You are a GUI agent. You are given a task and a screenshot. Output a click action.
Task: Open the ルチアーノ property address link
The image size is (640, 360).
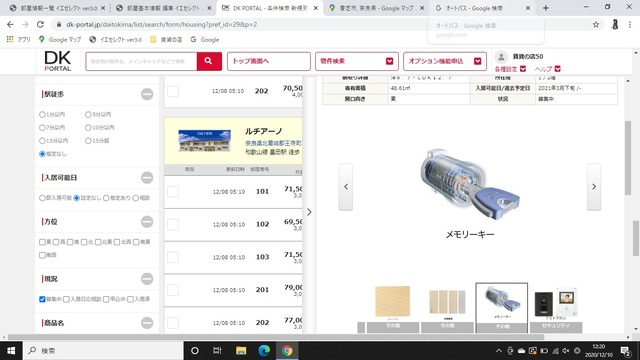[273, 143]
